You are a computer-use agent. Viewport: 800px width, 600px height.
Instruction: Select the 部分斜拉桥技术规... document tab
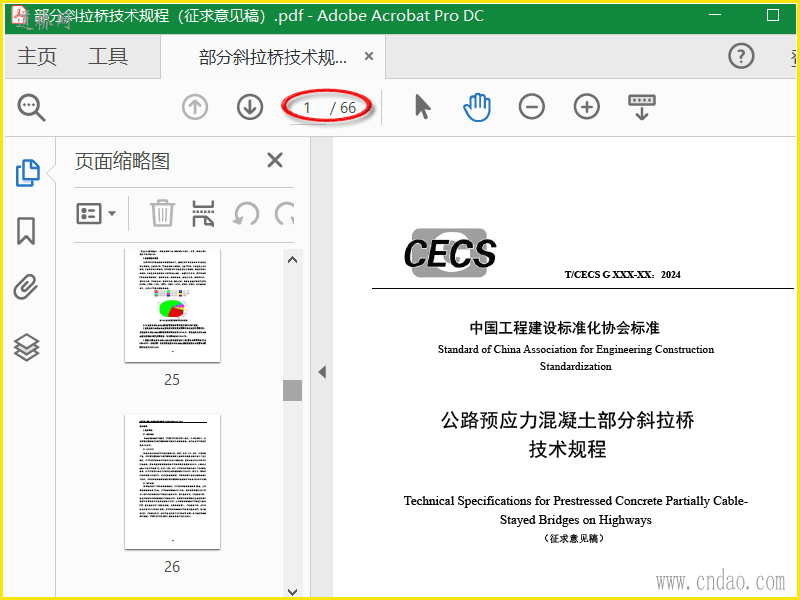[x=273, y=57]
